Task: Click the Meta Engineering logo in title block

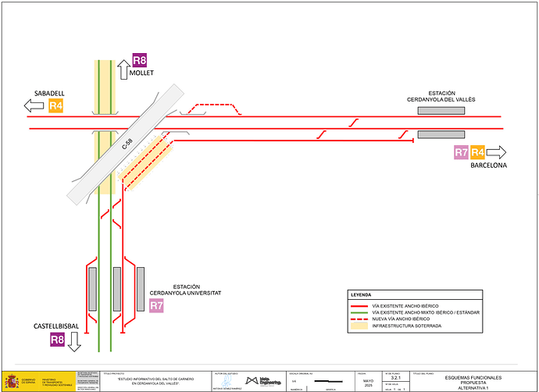Action: 268,381
